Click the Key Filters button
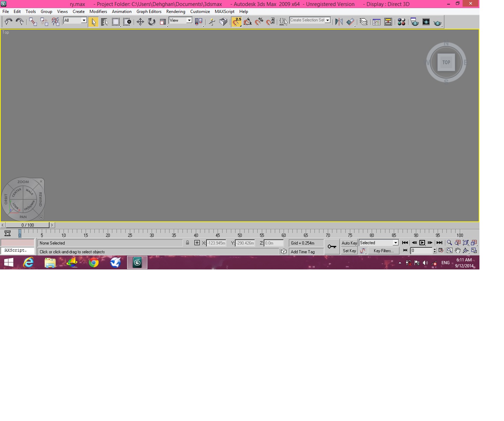The height and width of the screenshot is (421, 504). [x=384, y=251]
